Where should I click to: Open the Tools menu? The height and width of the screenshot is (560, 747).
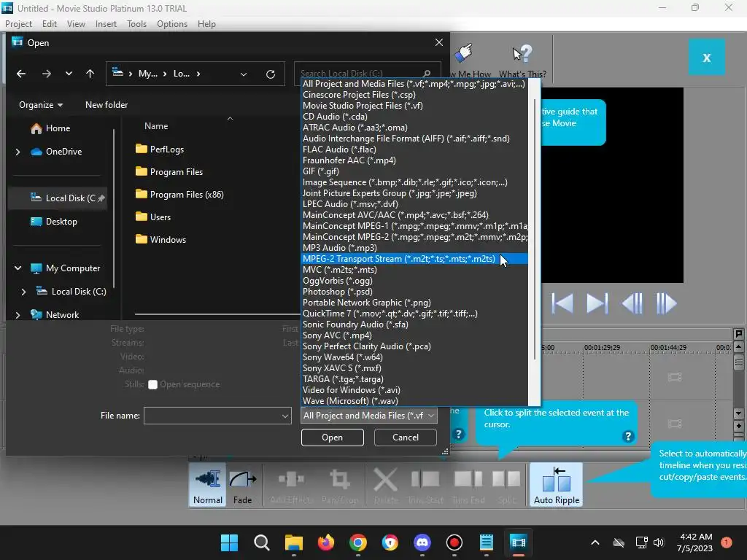(x=136, y=24)
